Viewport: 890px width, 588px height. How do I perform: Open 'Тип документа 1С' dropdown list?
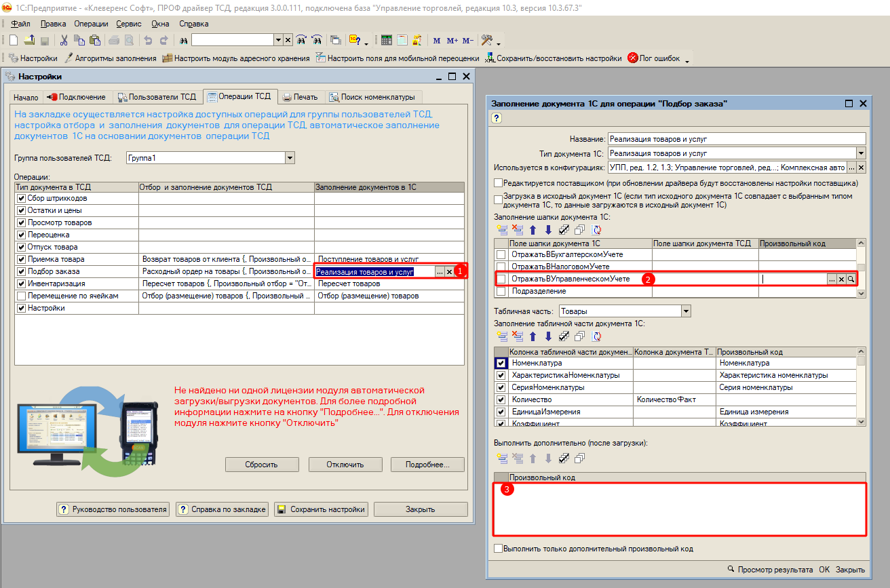(x=861, y=153)
